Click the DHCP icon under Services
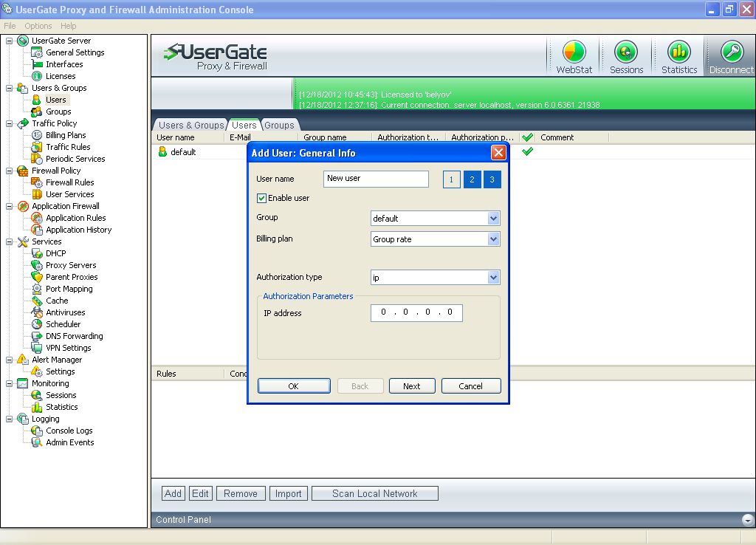This screenshot has width=756, height=545. [37, 253]
